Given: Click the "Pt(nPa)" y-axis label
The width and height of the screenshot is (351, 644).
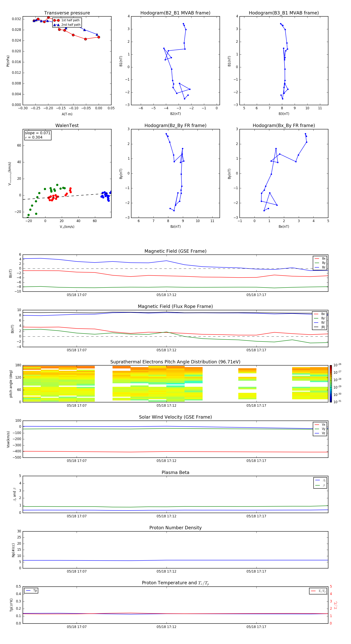Looking at the screenshot, I should click(8, 61).
